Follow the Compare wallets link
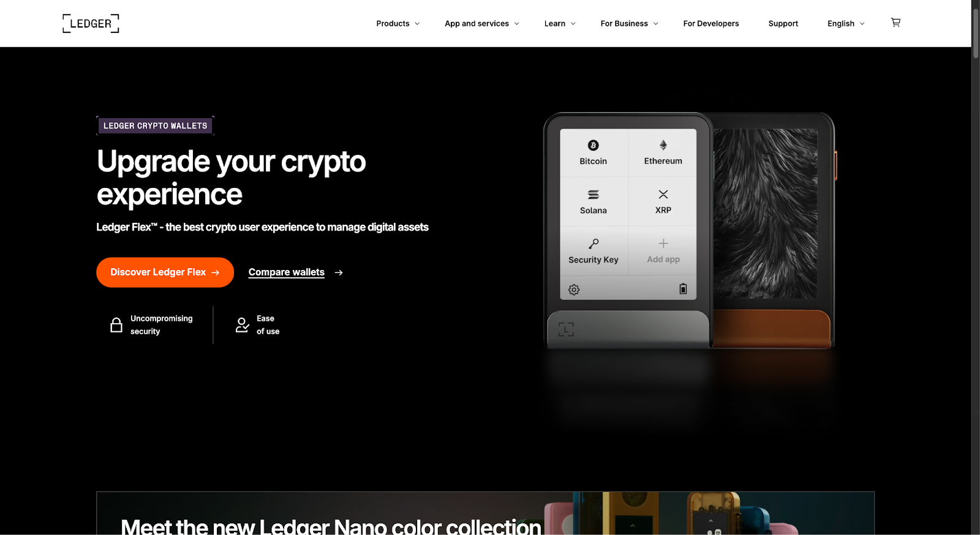 click(287, 272)
